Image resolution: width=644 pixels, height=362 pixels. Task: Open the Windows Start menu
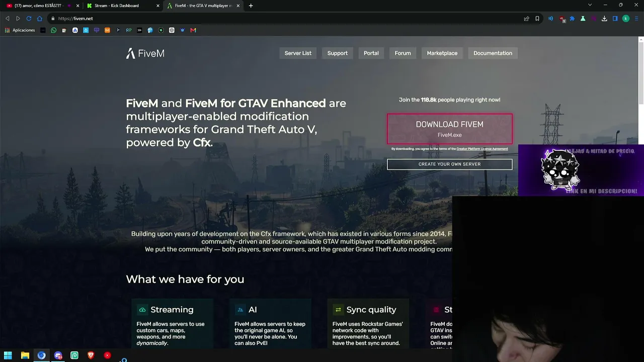point(8,355)
